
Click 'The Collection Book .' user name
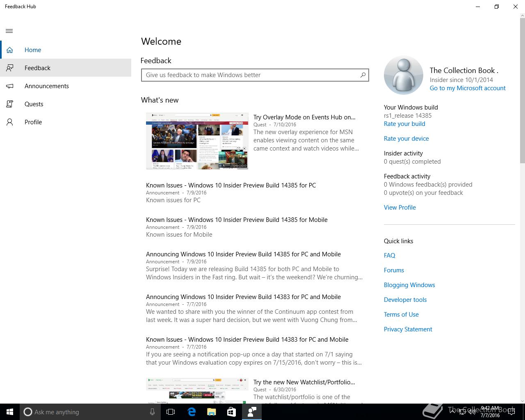pyautogui.click(x=464, y=71)
